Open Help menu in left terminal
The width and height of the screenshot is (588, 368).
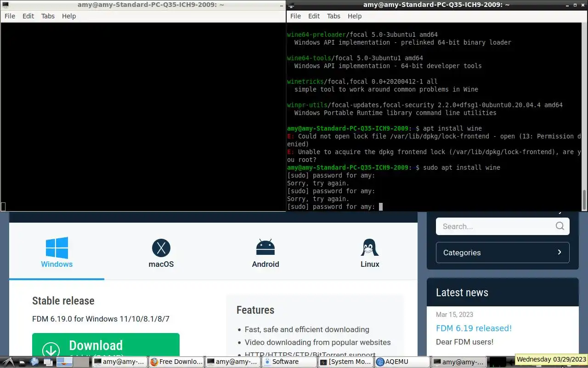tap(69, 16)
